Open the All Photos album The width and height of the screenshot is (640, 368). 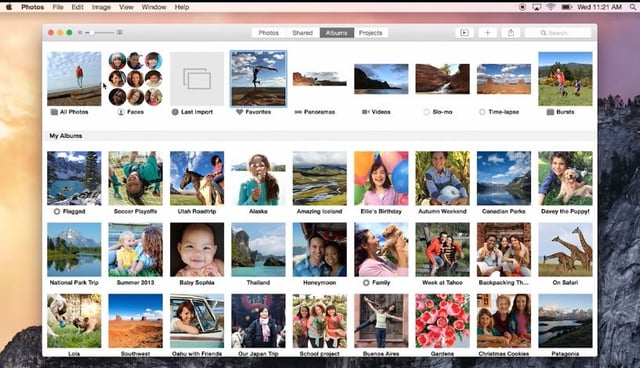tap(74, 79)
